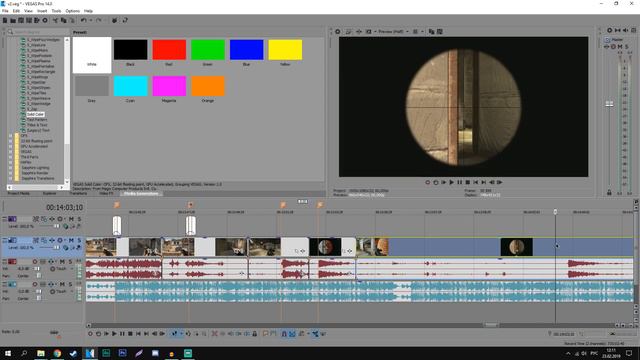Open the Edit menu
This screenshot has width=640, height=360.
point(16,11)
